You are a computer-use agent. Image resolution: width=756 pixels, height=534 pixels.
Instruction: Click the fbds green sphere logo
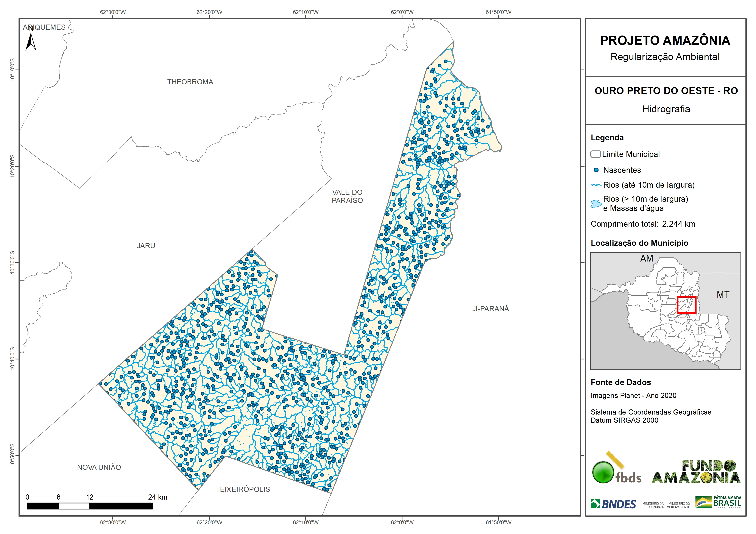click(603, 472)
